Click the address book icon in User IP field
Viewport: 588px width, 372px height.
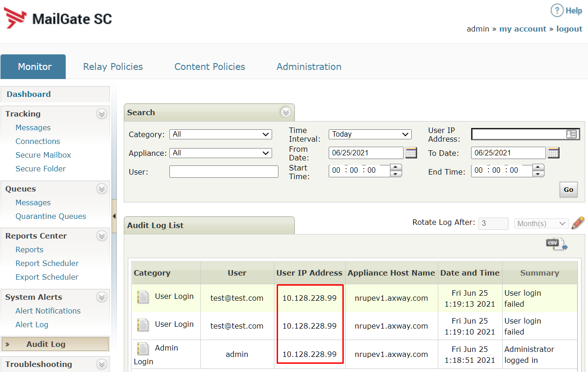click(571, 134)
